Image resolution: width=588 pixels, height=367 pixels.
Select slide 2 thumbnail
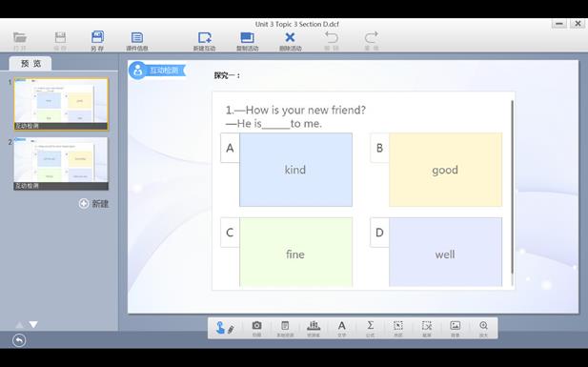pos(61,164)
